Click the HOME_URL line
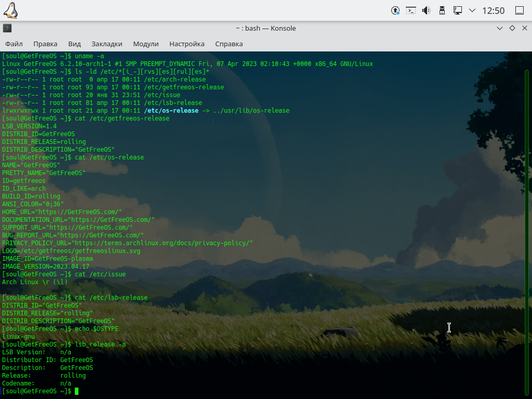The width and height of the screenshot is (532, 399). pos(62,212)
